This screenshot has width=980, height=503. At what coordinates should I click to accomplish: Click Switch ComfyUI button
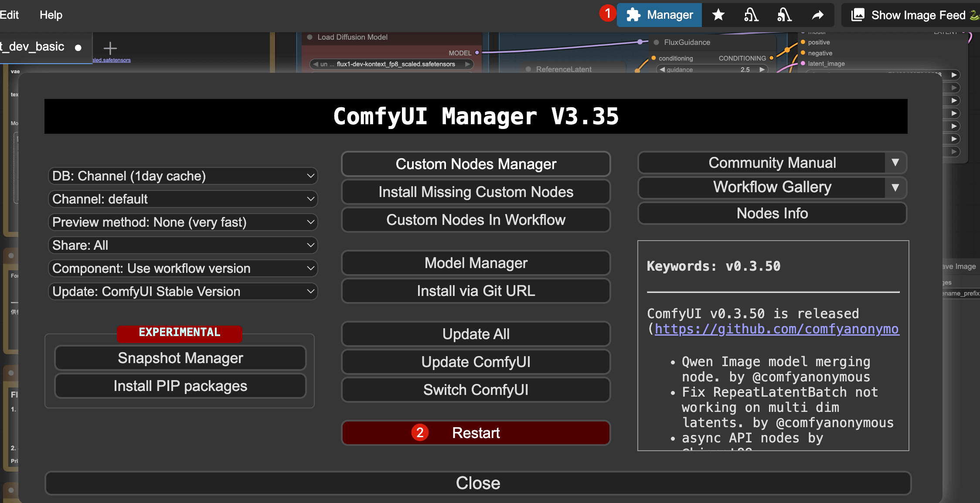coord(476,390)
